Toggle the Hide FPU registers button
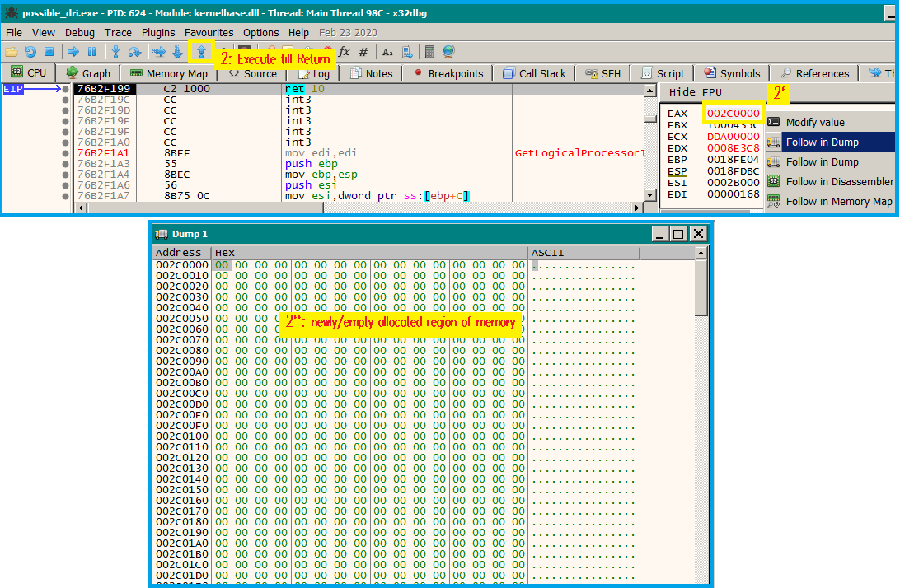Image resolution: width=900 pixels, height=588 pixels. click(x=694, y=92)
